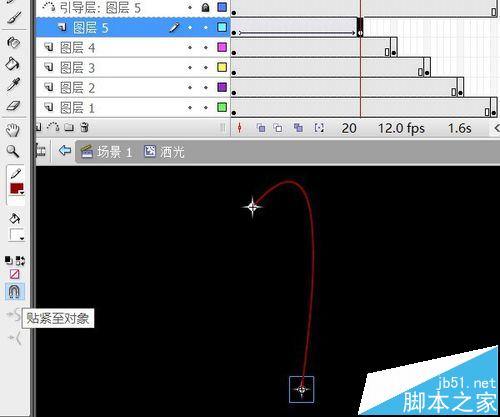Lock 图层 1 using its lock dot
The image size is (500, 417).
[206, 108]
